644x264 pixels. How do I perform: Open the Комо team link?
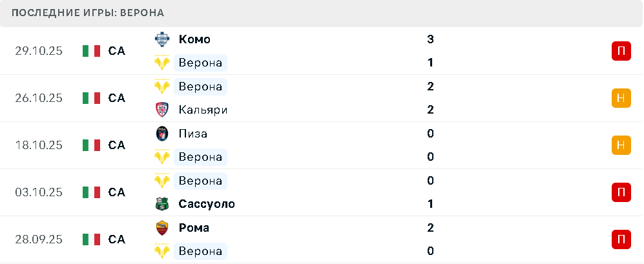[x=194, y=39]
